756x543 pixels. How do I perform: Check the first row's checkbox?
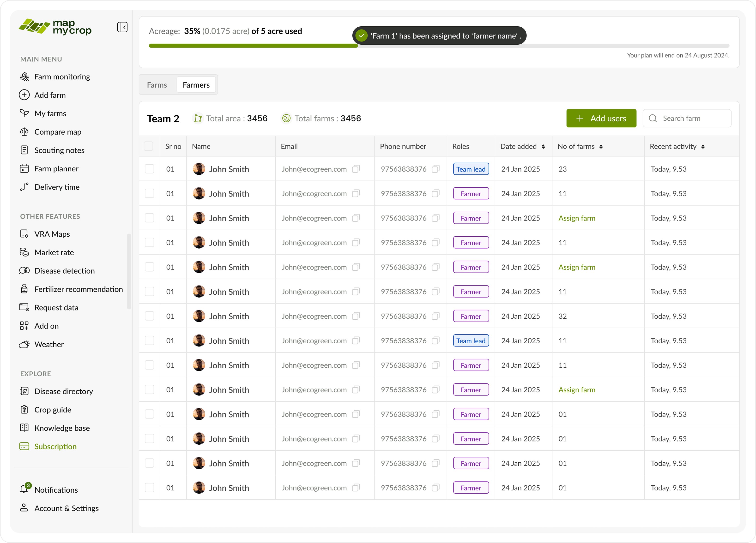tap(149, 169)
